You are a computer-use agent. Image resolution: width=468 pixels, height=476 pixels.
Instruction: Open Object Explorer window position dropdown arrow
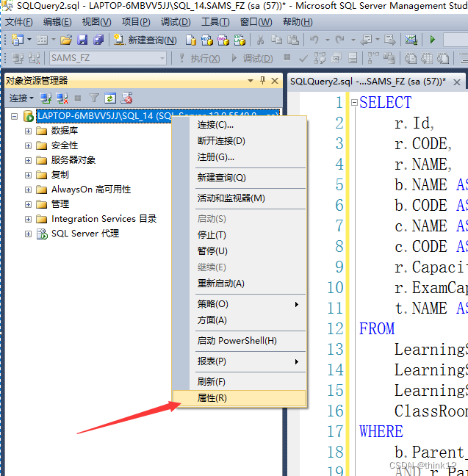click(x=251, y=81)
